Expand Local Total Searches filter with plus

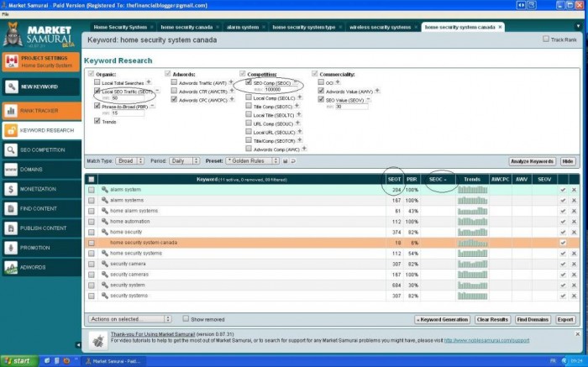149,81
